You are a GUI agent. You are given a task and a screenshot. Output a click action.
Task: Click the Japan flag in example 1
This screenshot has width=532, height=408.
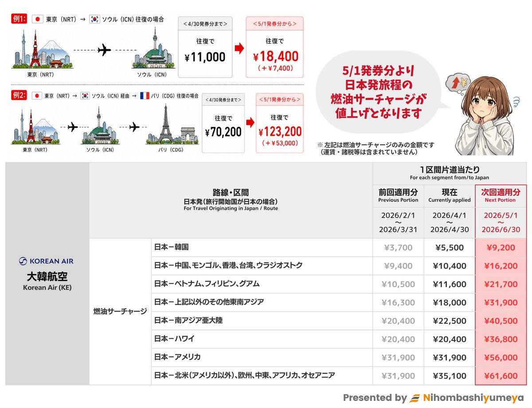pos(38,19)
